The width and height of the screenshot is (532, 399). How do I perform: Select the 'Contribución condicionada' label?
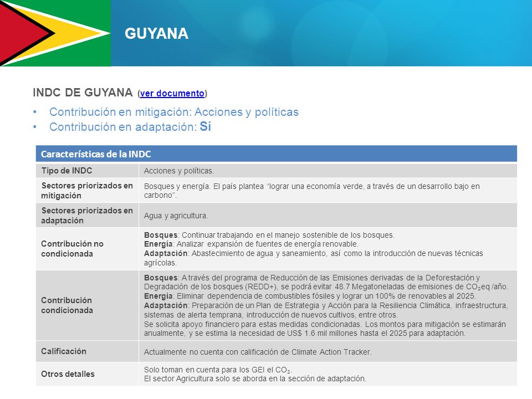click(67, 305)
